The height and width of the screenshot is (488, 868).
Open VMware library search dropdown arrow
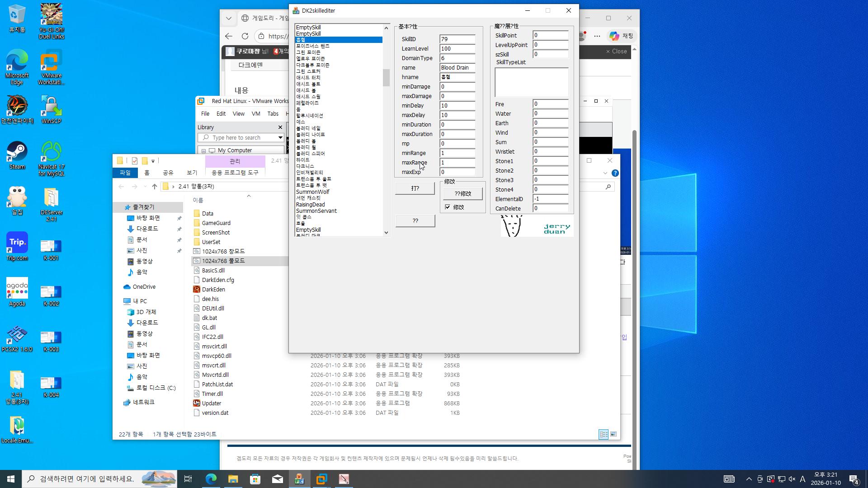pos(280,137)
